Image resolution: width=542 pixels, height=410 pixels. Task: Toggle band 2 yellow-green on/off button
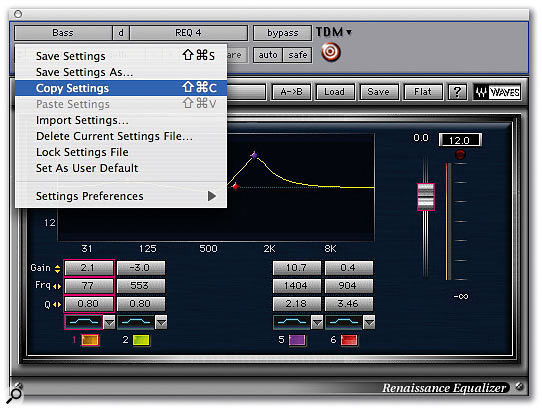point(141,340)
